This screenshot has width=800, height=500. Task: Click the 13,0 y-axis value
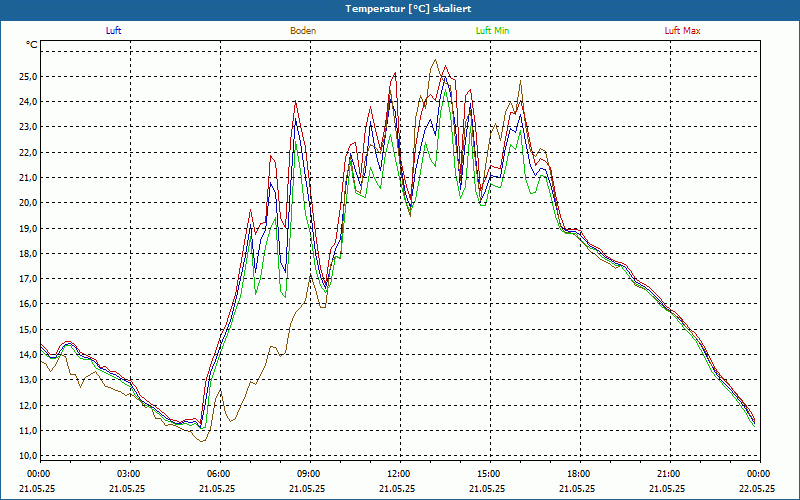coord(28,380)
